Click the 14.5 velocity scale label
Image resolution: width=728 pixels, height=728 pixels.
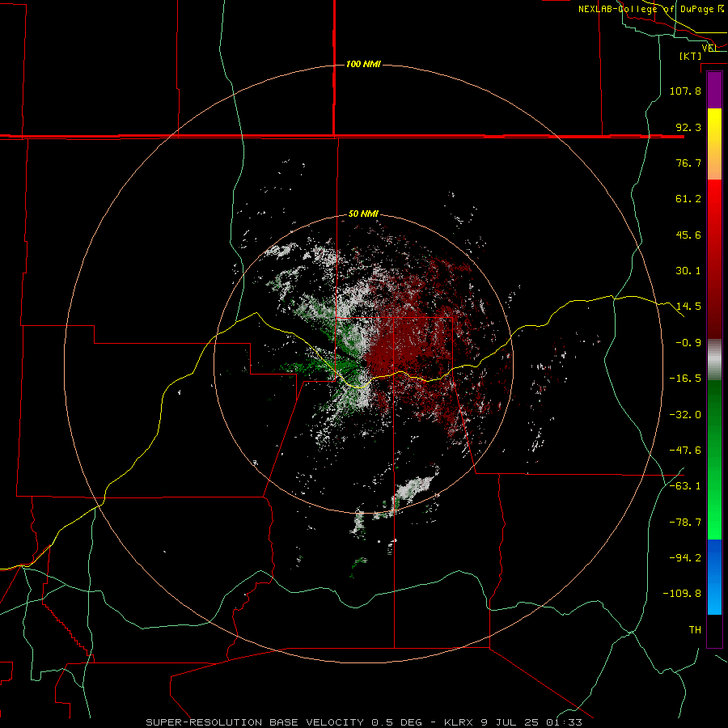point(688,307)
